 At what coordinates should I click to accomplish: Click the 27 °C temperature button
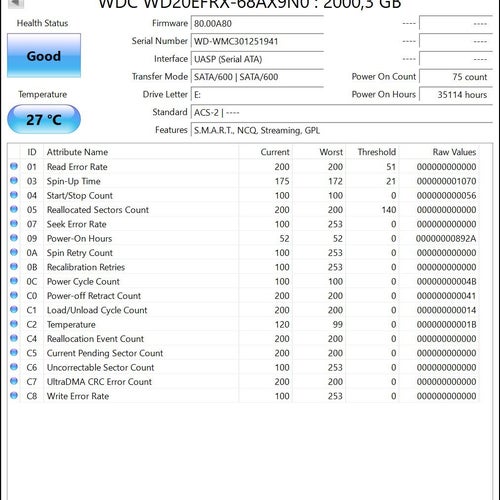44,119
